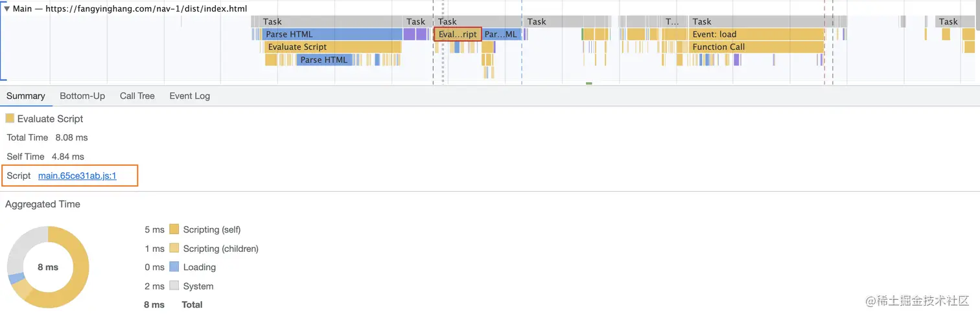This screenshot has height=318, width=980.
Task: Select the first Parse HTML flame bar
Action: coord(332,34)
